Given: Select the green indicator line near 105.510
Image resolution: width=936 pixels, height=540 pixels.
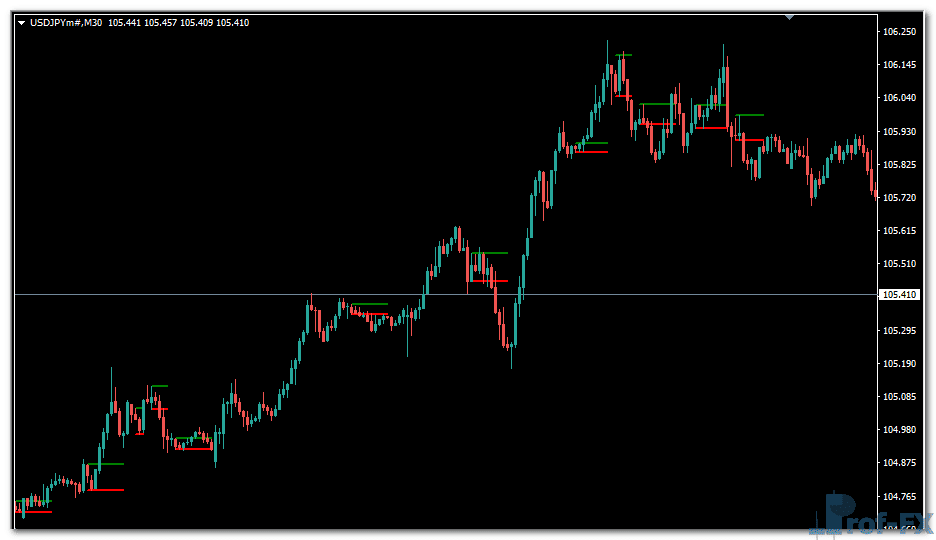Looking at the screenshot, I should [x=492, y=253].
